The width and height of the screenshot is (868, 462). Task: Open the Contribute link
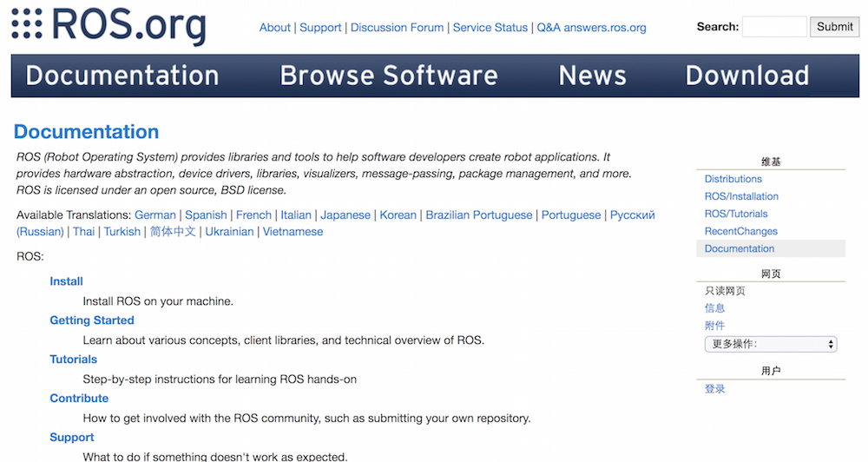79,399
